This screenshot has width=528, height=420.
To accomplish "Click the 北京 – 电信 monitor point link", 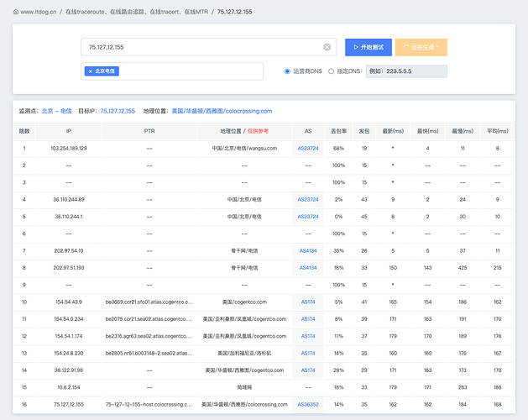I will click(56, 111).
